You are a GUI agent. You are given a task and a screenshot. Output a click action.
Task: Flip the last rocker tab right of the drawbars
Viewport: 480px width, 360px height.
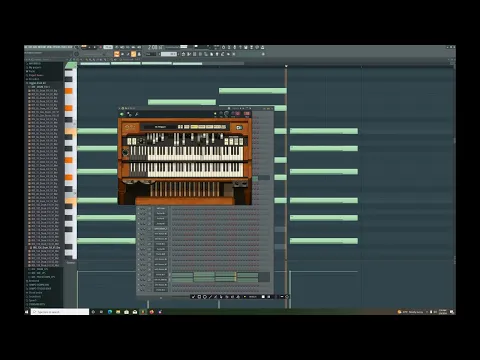click(241, 141)
